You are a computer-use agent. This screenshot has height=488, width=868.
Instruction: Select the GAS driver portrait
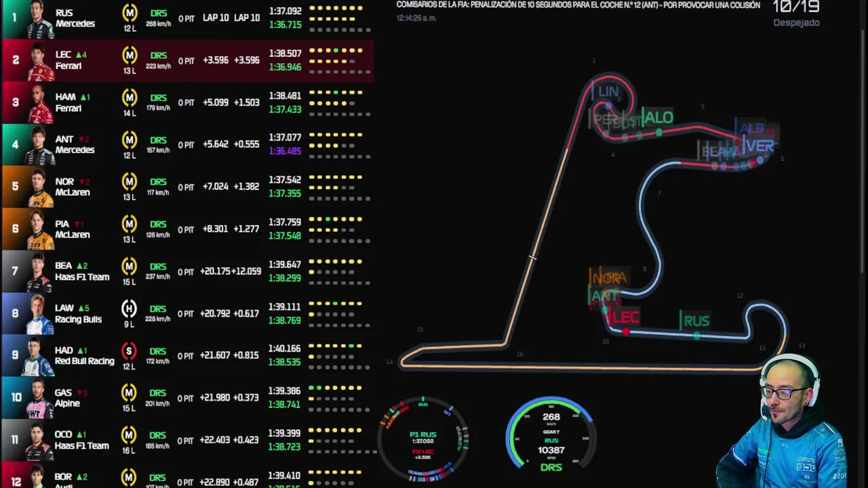[x=39, y=399]
